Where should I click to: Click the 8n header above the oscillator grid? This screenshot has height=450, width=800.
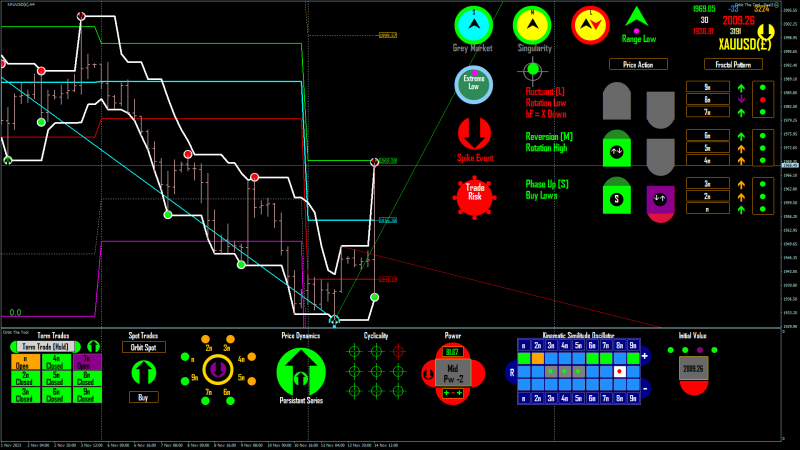[x=619, y=345]
